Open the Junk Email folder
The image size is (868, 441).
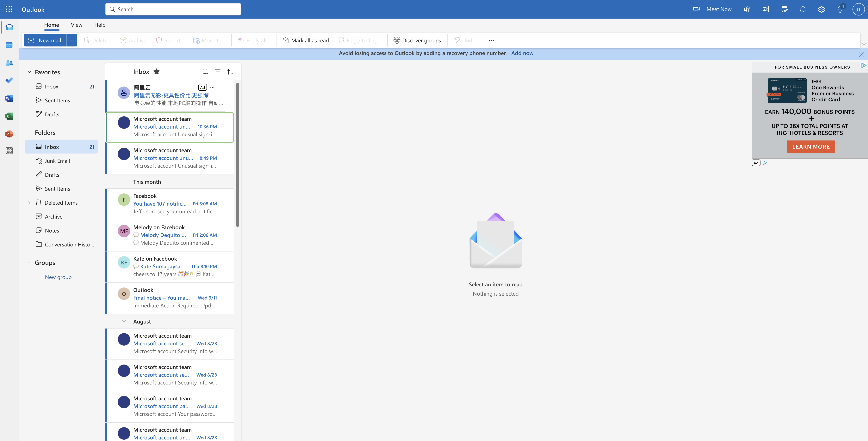coord(61,161)
